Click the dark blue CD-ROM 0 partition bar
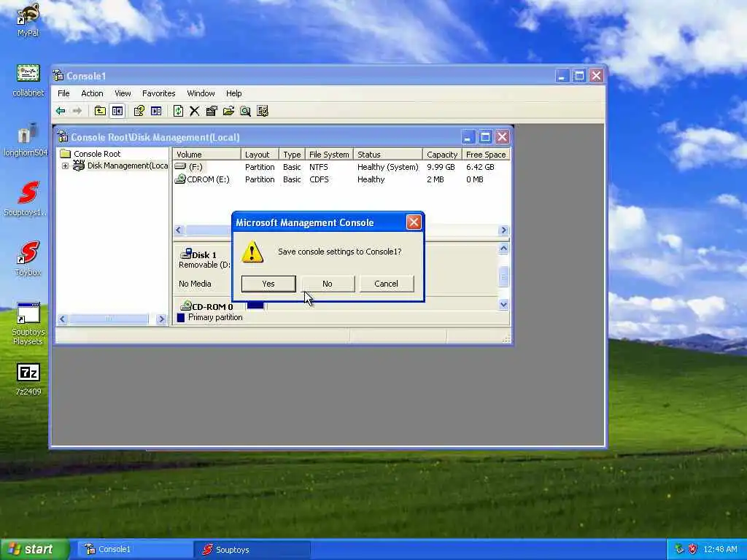 [x=255, y=306]
